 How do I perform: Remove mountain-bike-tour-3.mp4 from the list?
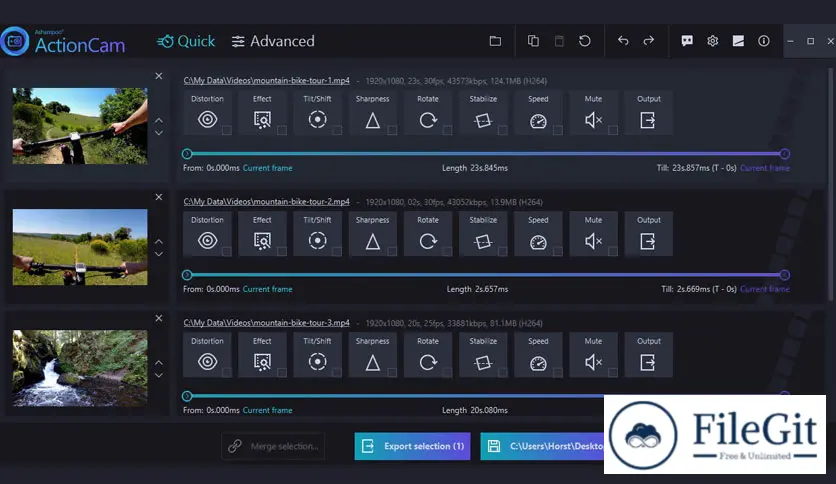(159, 318)
